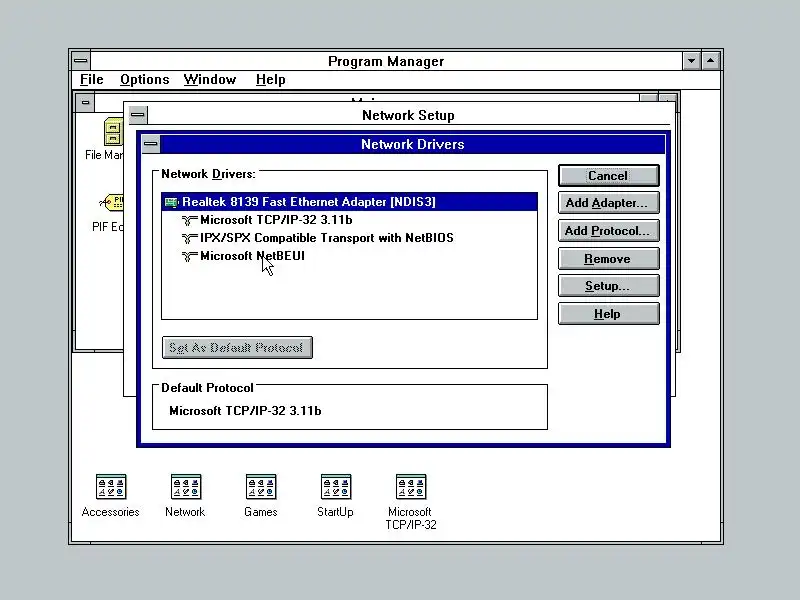Open the Games program group icon
The image size is (800, 600).
click(261, 487)
